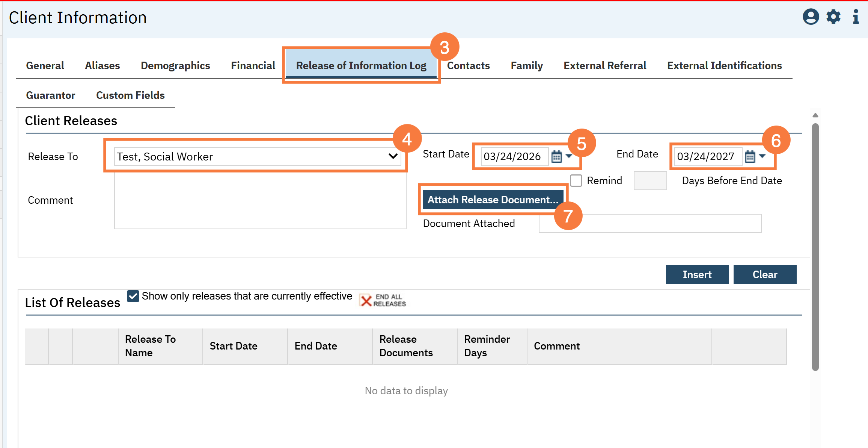The height and width of the screenshot is (448, 868).
Task: Click the vertical scrollbar thumb
Action: pyautogui.click(x=815, y=246)
